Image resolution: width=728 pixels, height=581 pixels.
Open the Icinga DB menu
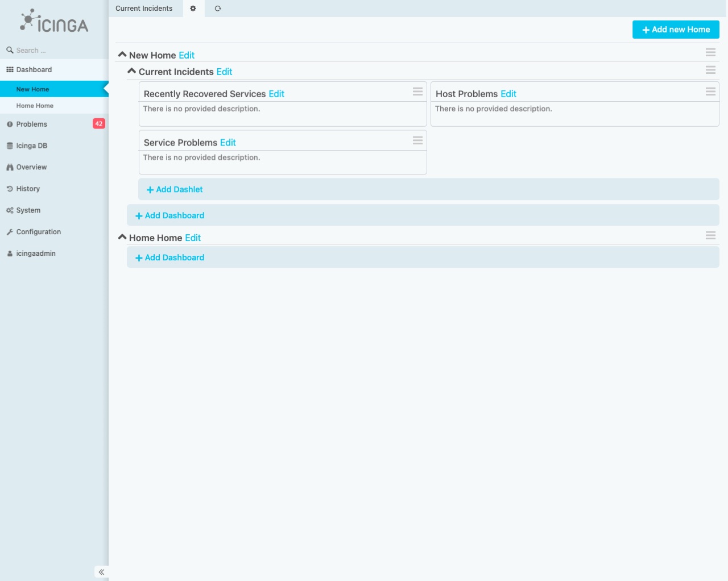[54, 146]
